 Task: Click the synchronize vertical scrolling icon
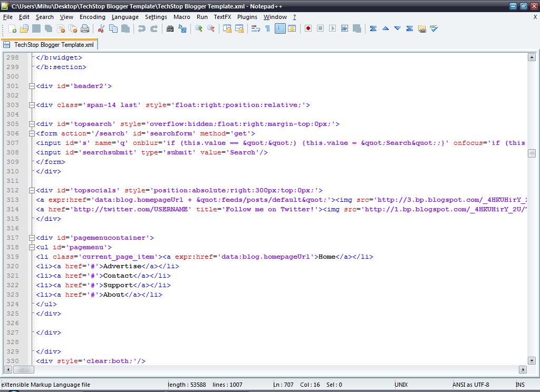(x=227, y=29)
